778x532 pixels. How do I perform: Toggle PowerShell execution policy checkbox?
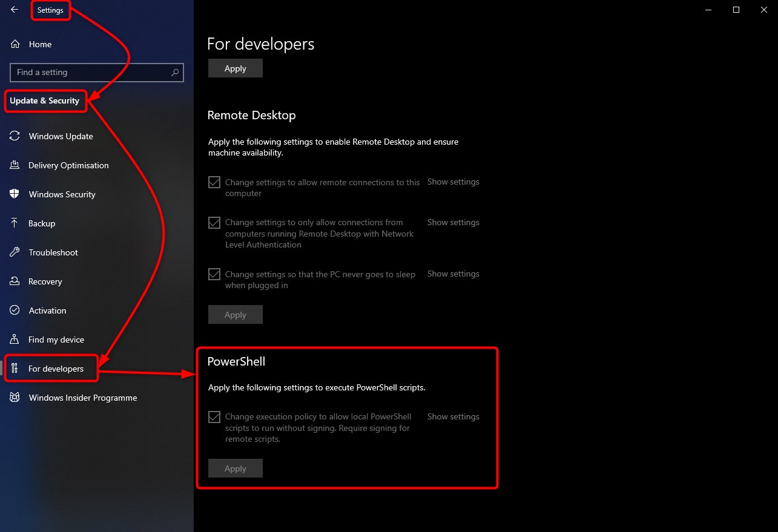click(214, 417)
